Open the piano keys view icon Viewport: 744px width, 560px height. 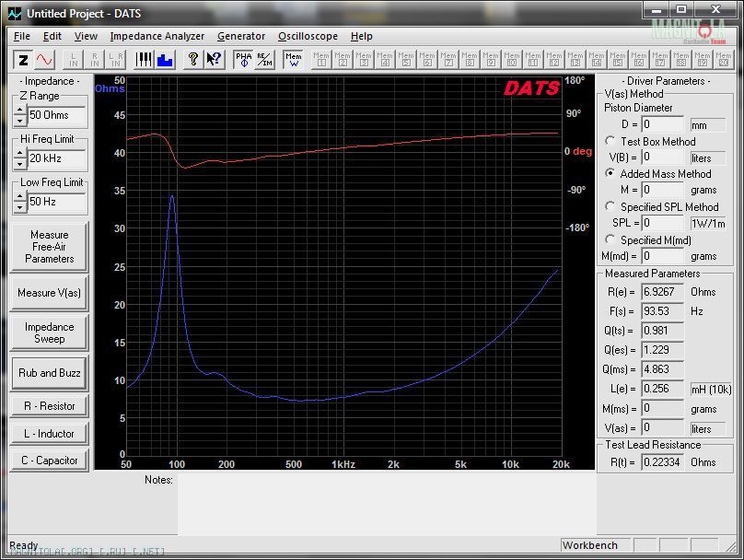tap(144, 60)
